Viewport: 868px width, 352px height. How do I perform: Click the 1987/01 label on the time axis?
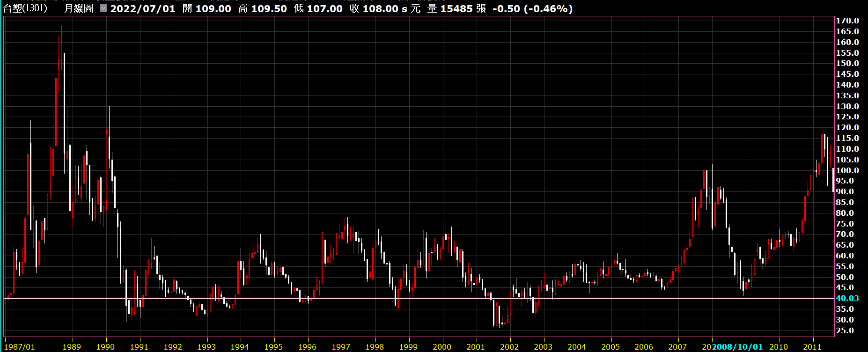point(19,347)
